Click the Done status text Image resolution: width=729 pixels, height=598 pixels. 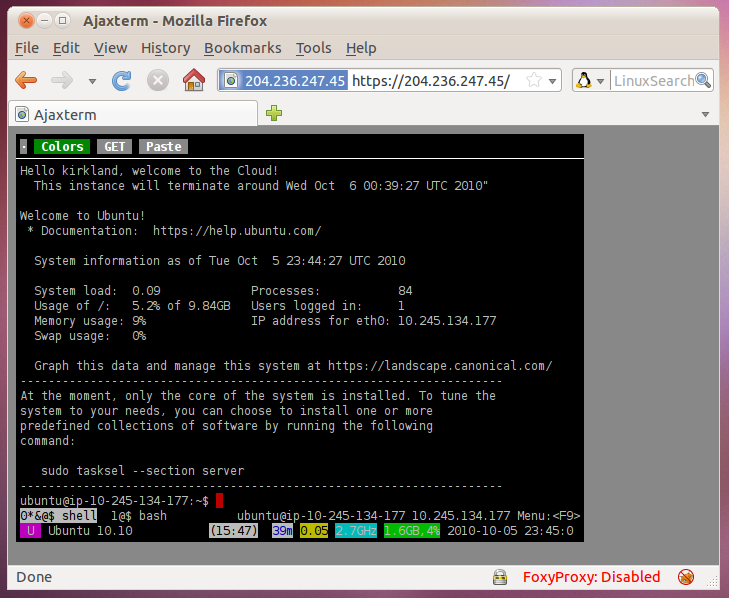[x=34, y=577]
